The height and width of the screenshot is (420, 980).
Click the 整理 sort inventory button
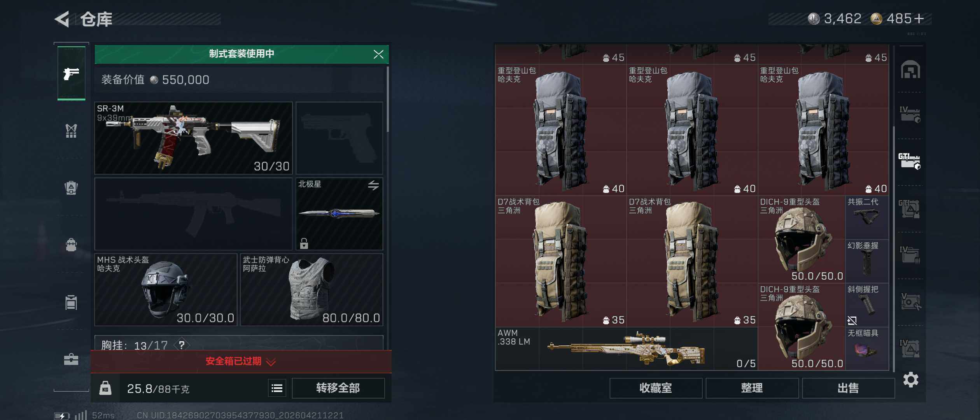(752, 388)
